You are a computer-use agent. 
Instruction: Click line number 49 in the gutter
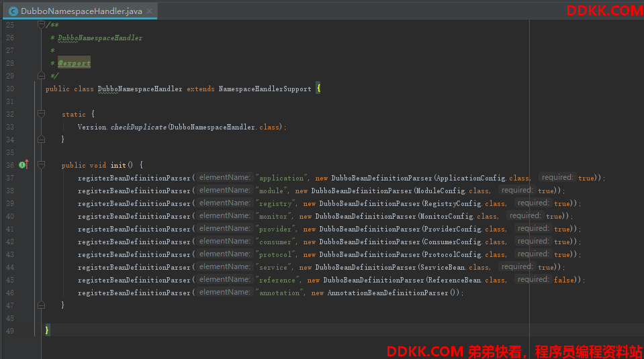tap(10, 330)
